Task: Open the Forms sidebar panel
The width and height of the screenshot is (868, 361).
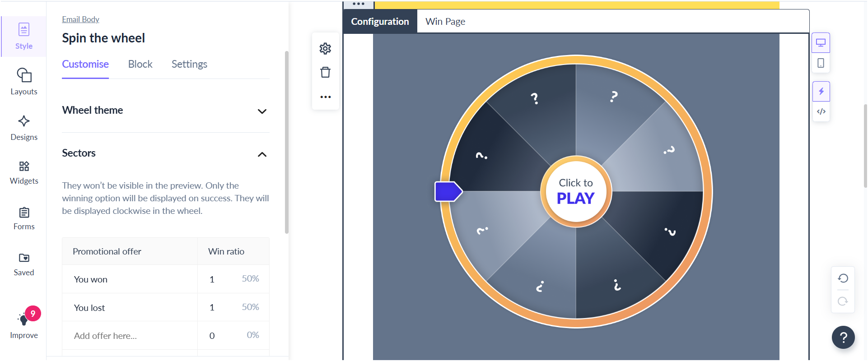Action: (24, 218)
